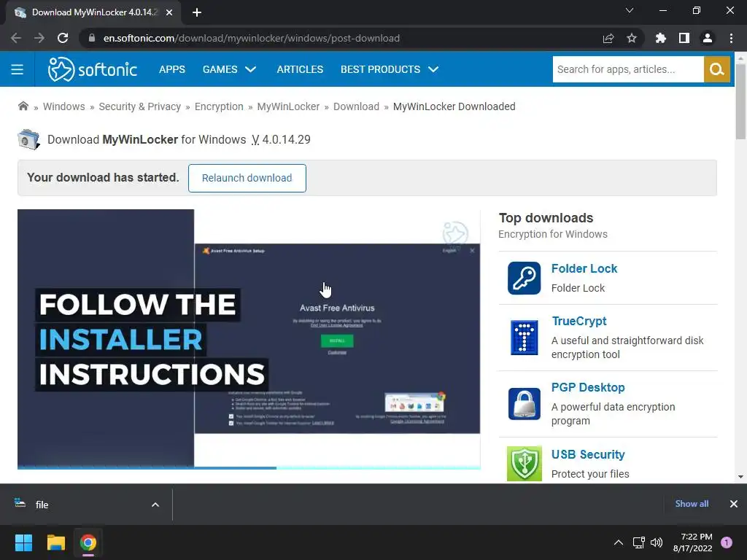Open File Explorer from taskbar

point(55,542)
